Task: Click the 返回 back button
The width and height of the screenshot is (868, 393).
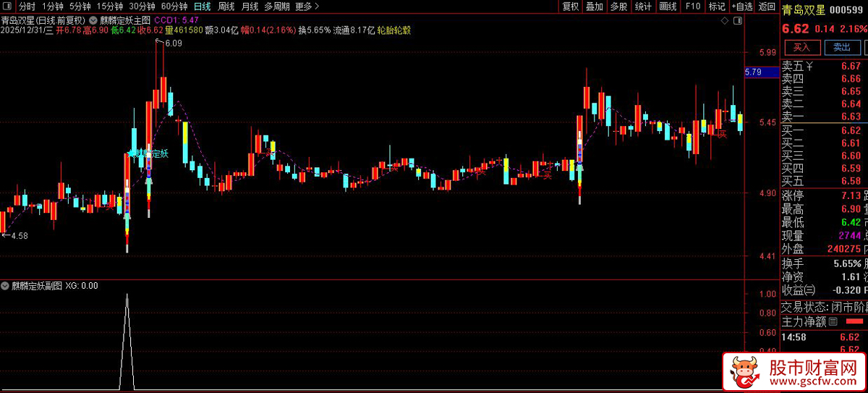Action: point(766,7)
